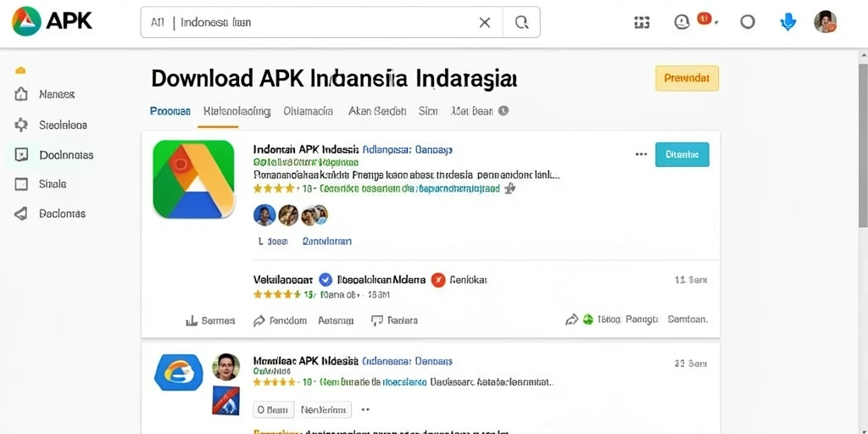Open the Montilcac APK Indesia title
Image resolution: width=868 pixels, height=434 pixels.
click(x=305, y=361)
